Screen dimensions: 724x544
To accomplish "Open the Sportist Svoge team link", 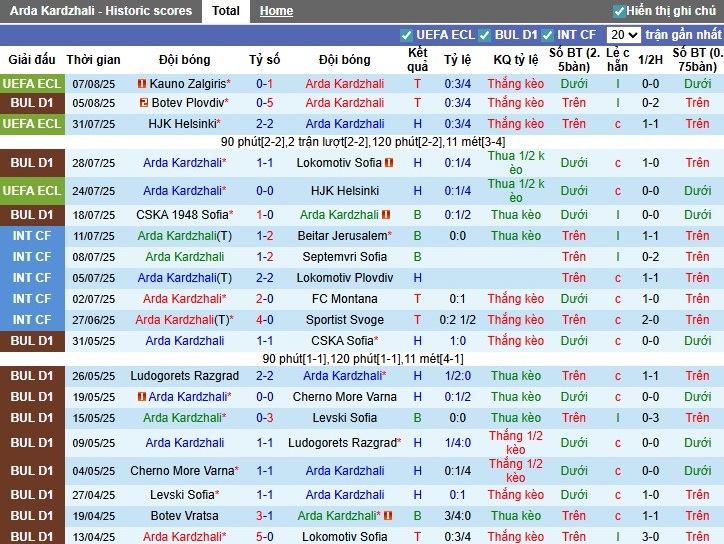I will pos(345,320).
